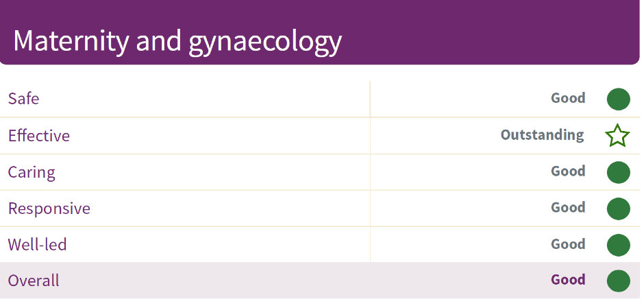
Task: Click the bold Good text for Overall
Action: click(568, 280)
